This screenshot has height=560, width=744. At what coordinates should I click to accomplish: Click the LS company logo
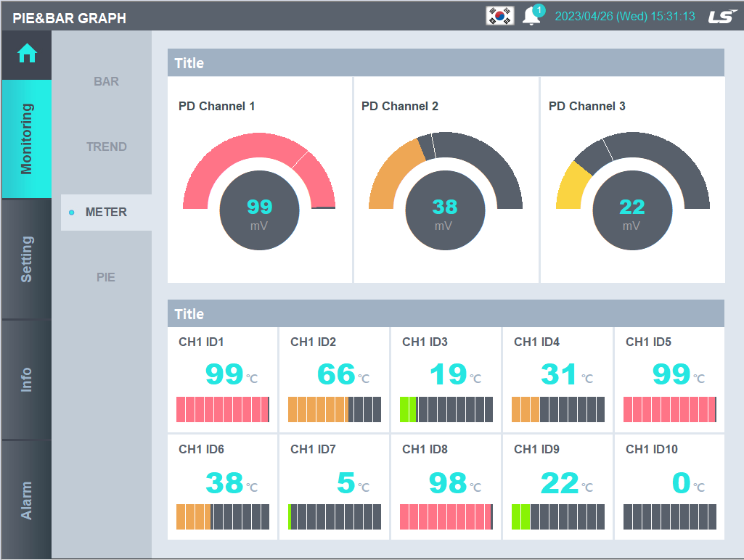(723, 15)
